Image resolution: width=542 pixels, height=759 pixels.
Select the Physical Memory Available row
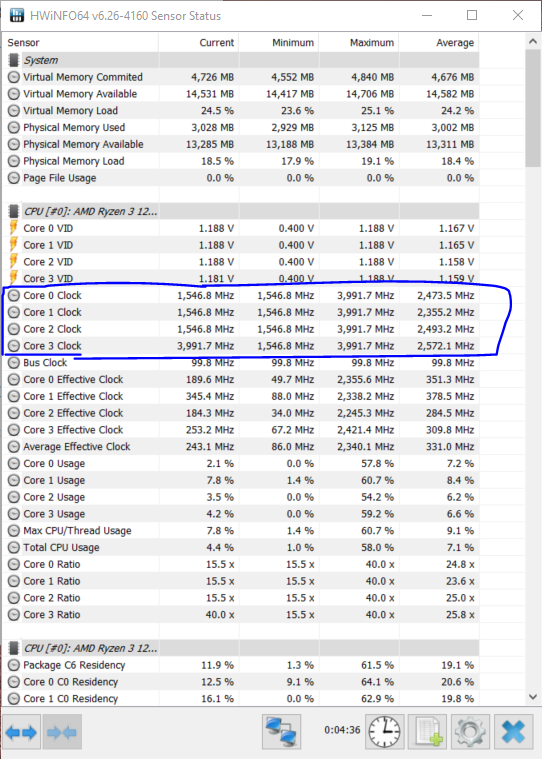241,144
